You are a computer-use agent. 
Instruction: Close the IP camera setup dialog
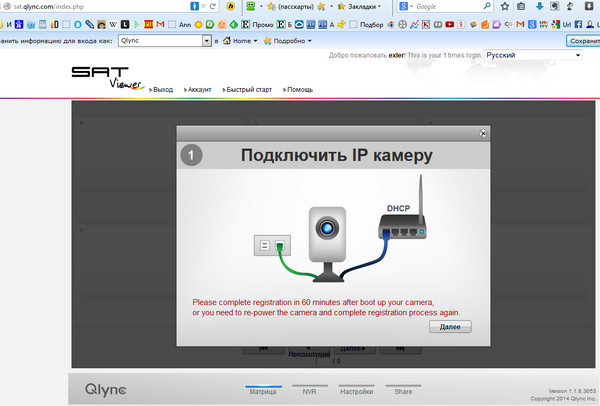pyautogui.click(x=483, y=132)
